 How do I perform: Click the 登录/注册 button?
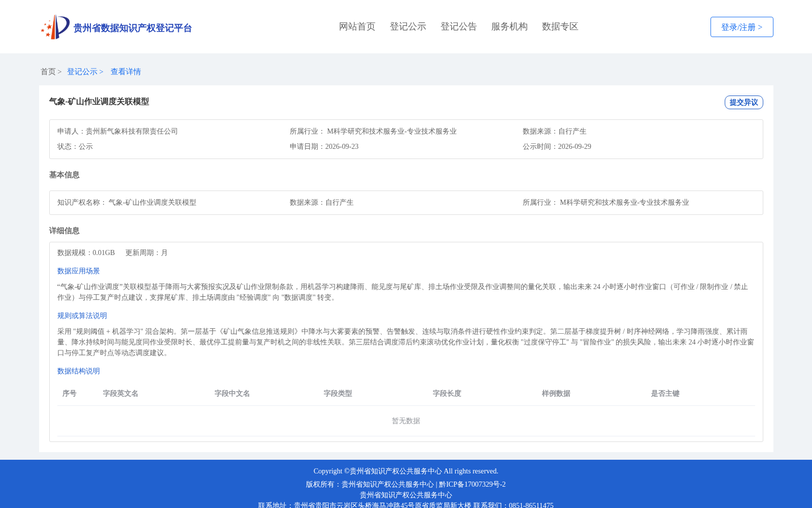[x=742, y=27]
